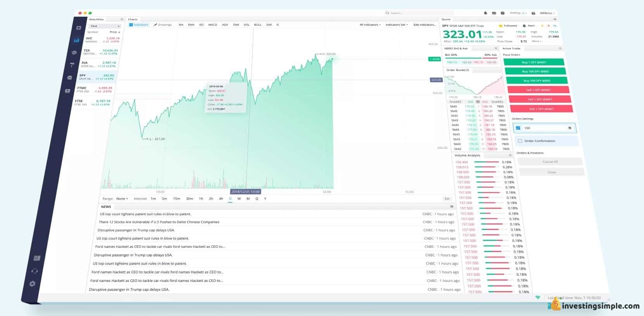This screenshot has height=316, width=644.
Task: Select the 4h interval
Action: (x=221, y=199)
